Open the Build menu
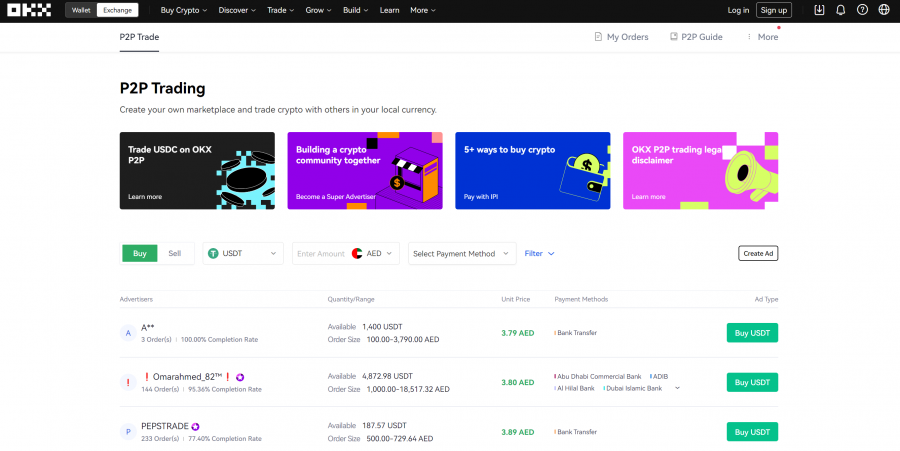 355,10
